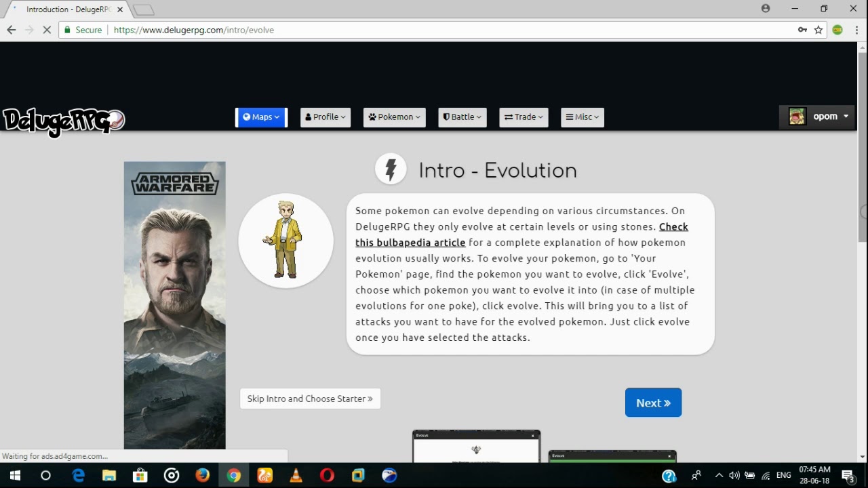Click Skip Intro and Choose Starter
Image resolution: width=868 pixels, height=488 pixels.
[x=310, y=399]
